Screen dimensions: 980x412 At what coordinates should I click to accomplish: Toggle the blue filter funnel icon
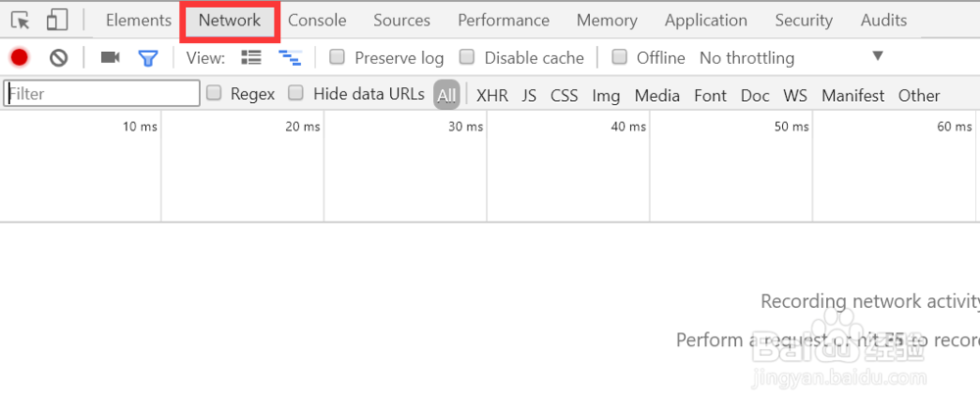click(148, 58)
